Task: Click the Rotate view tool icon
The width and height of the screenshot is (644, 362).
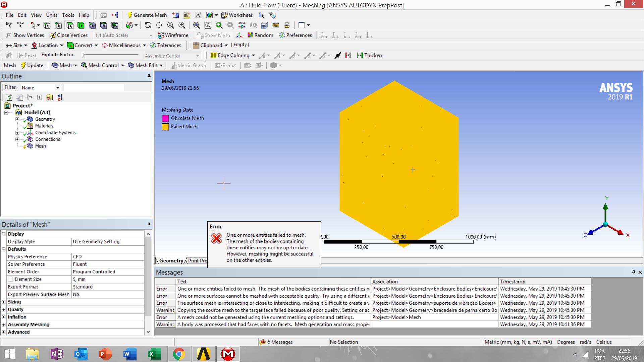Action: [x=148, y=25]
